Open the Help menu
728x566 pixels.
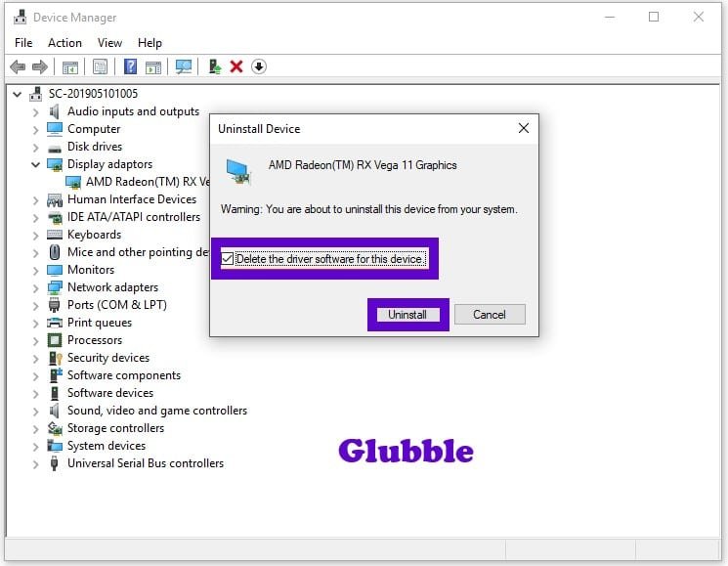(150, 43)
